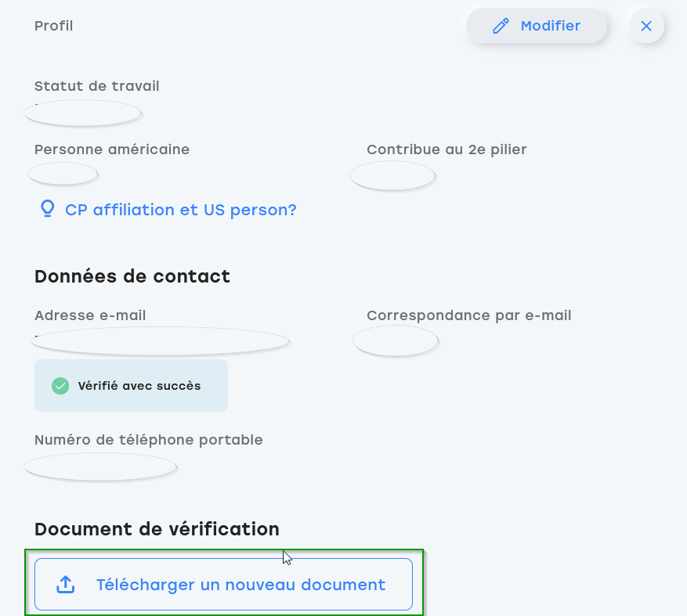
Task: Click the redacted Adresse e-mail value
Action: point(161,340)
